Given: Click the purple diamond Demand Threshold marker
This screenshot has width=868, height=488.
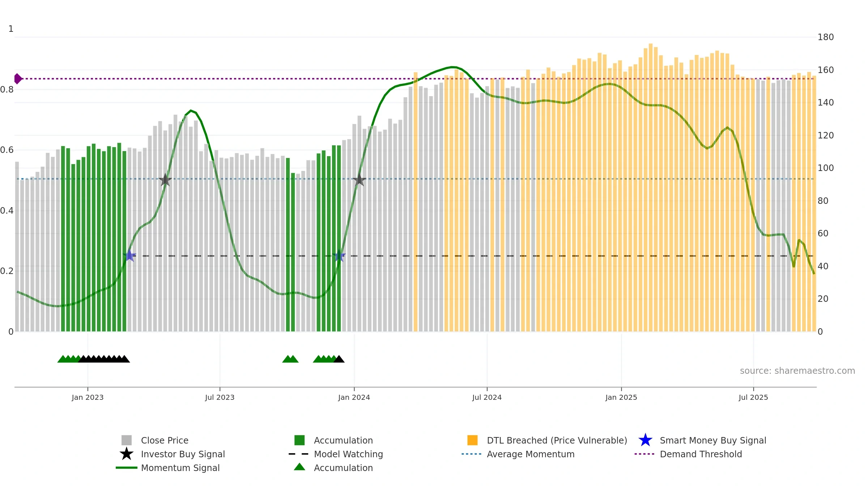Looking at the screenshot, I should pos(17,78).
